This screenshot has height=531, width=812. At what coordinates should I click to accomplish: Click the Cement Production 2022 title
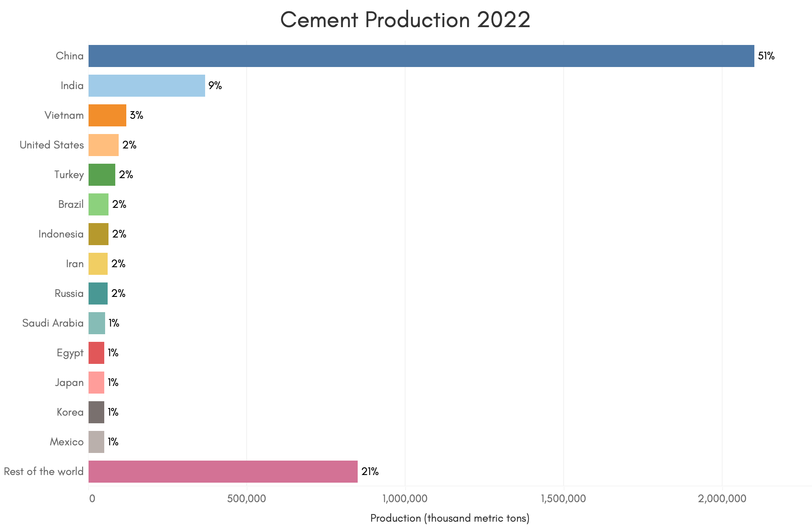(x=405, y=20)
